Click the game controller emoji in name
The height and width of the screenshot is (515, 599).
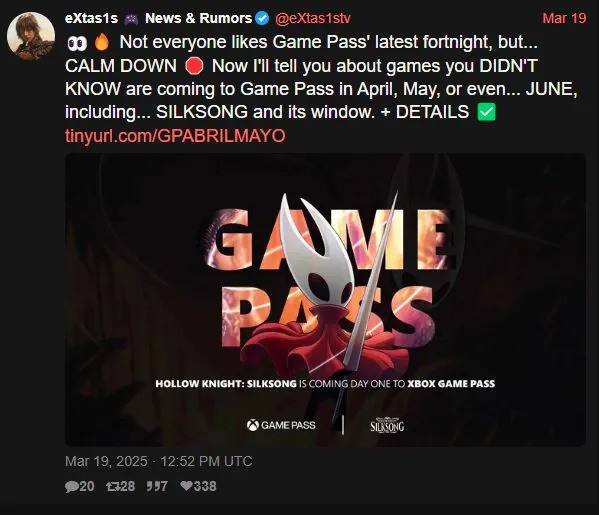coord(131,19)
